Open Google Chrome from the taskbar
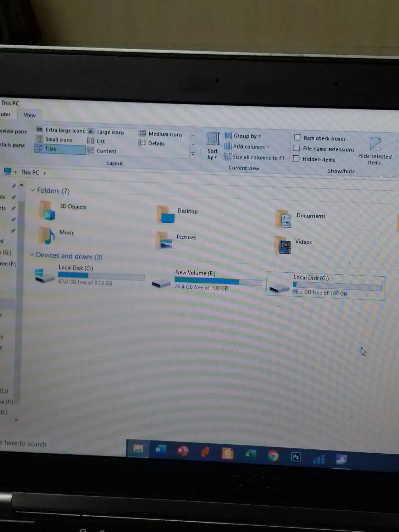 (x=273, y=456)
